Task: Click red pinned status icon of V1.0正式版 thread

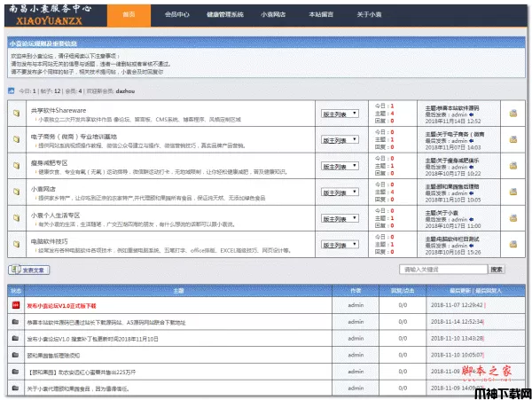Action: [16, 305]
